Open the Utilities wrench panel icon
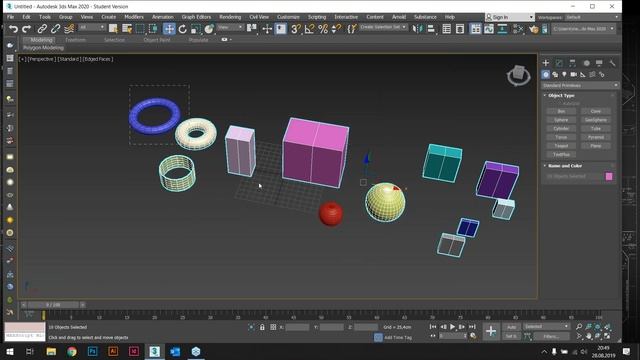The image size is (640, 360). pos(612,63)
